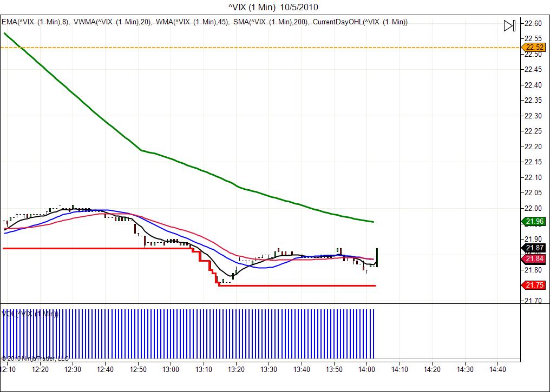Image resolution: width=550 pixels, height=392 pixels.
Task: Click the 12:30 time axis label
Action: click(x=73, y=369)
